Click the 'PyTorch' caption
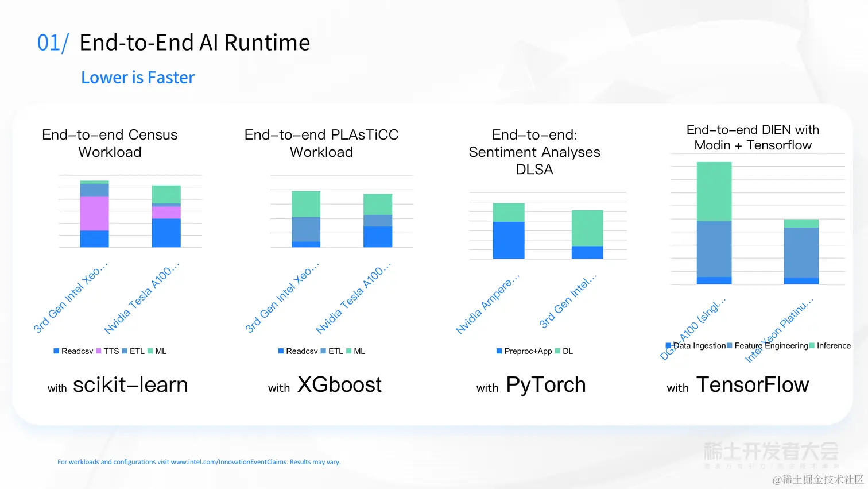The height and width of the screenshot is (489, 868). coord(546,385)
